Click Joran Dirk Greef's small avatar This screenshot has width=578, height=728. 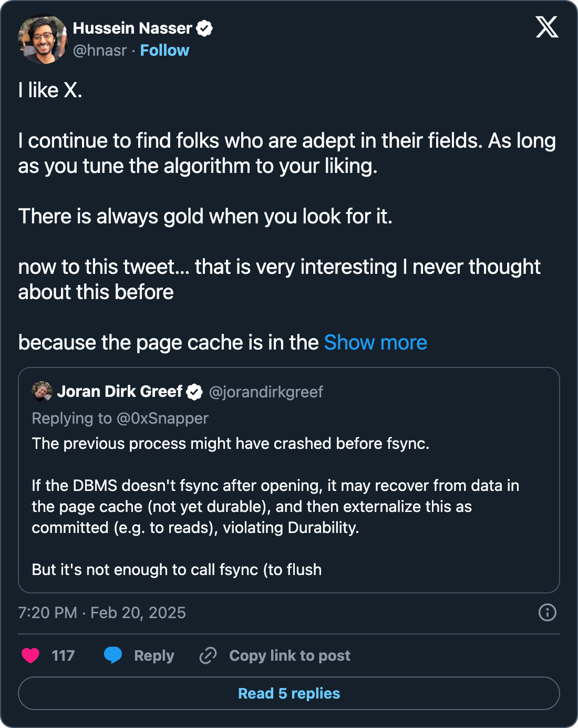click(42, 392)
